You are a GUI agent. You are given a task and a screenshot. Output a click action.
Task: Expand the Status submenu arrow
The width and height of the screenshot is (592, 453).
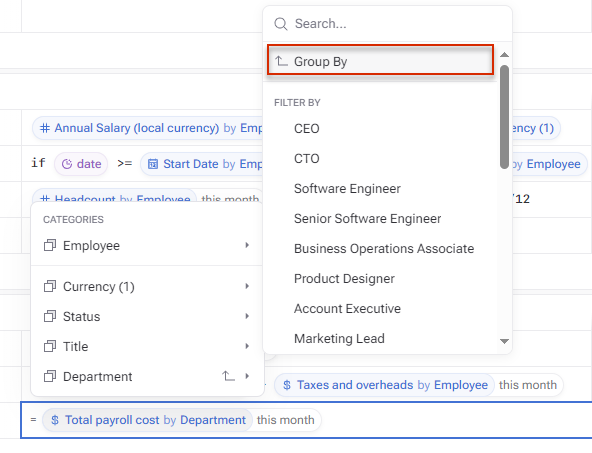click(x=247, y=316)
